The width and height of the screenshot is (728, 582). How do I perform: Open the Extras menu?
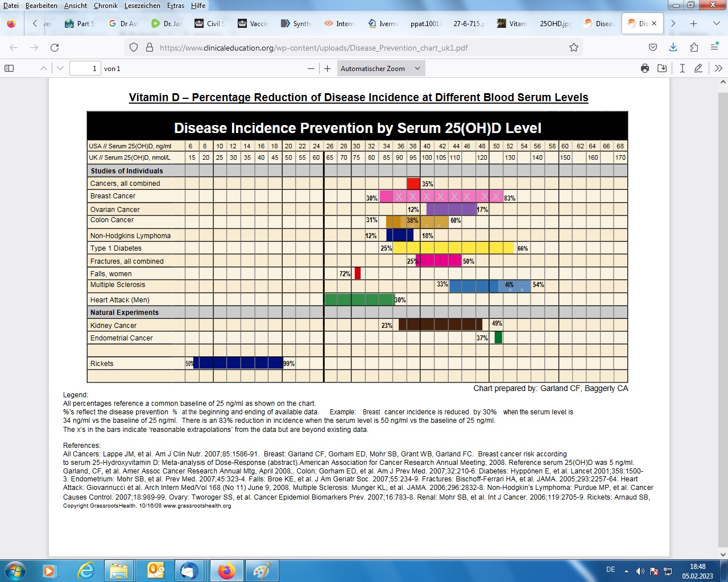176,6
